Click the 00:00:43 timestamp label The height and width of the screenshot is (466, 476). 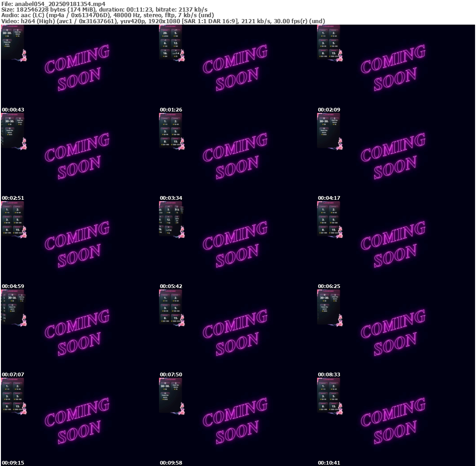pyautogui.click(x=13, y=110)
